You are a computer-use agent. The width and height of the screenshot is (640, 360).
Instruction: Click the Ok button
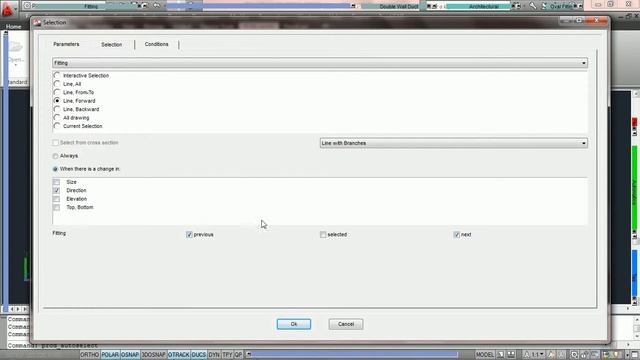[x=294, y=324]
